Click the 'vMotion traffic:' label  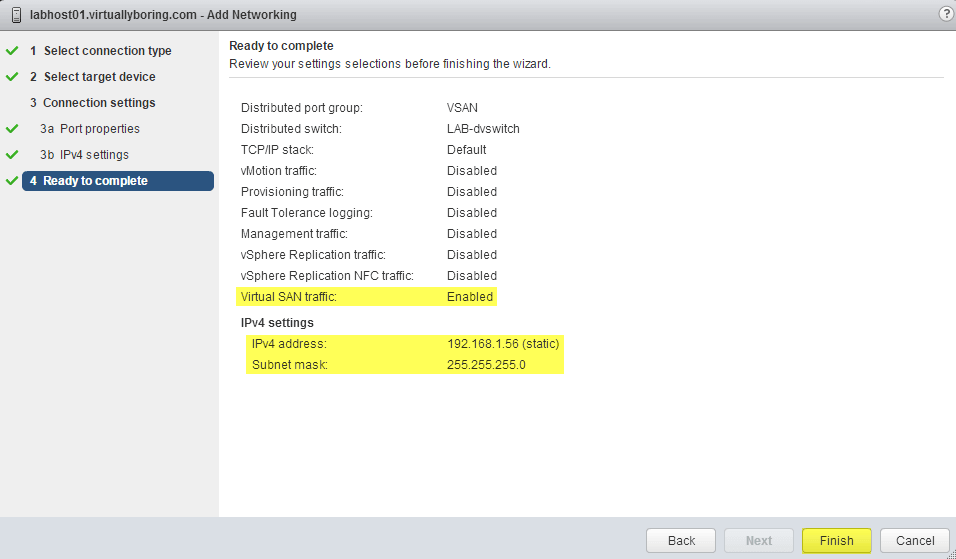tap(279, 171)
